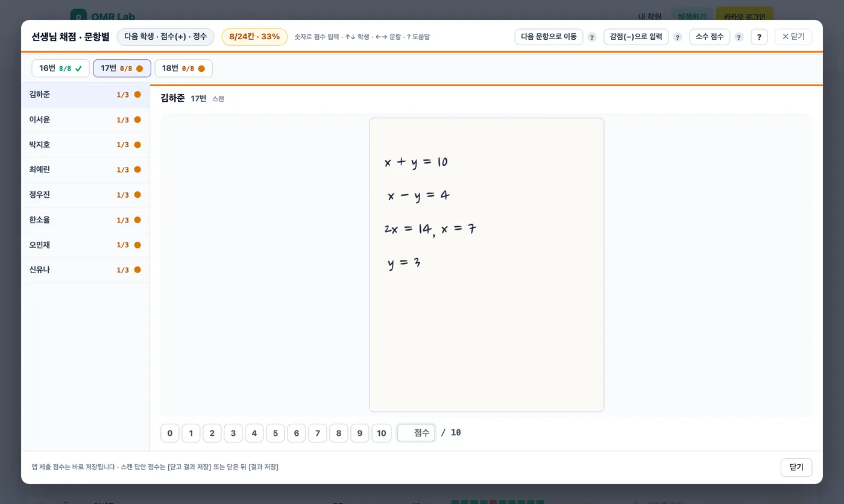
Task: Focus the 점수 score input field
Action: [416, 433]
